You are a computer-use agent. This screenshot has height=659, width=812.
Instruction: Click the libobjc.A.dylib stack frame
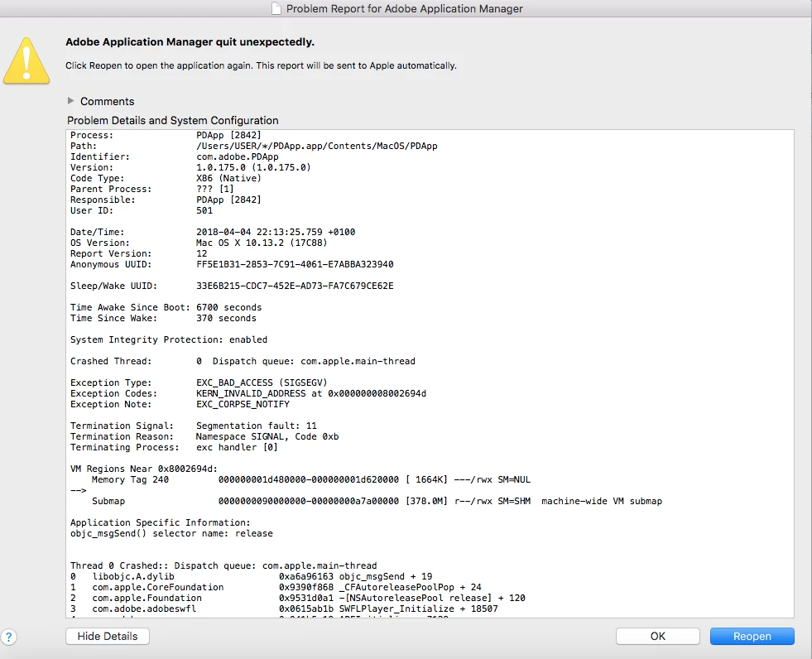click(251, 576)
